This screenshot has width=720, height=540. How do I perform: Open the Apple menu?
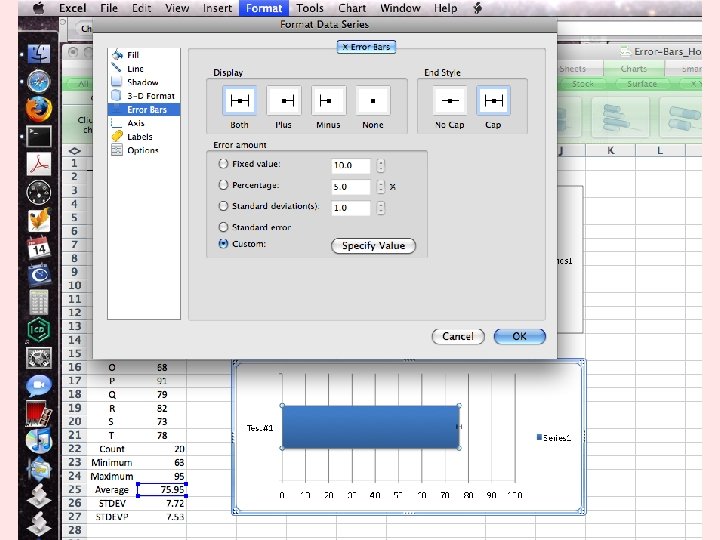coord(39,8)
